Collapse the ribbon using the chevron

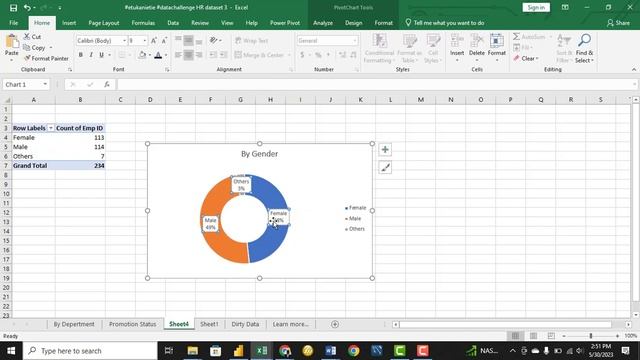633,69
